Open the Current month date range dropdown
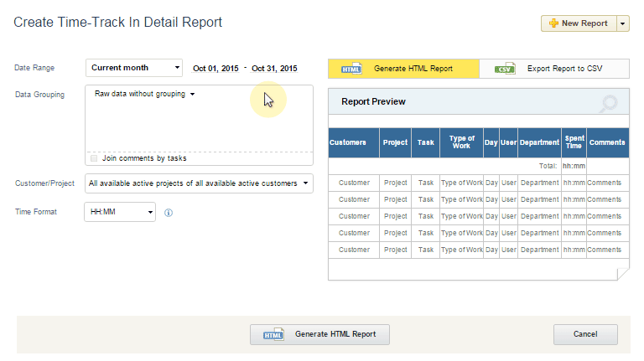This screenshot has width=644, height=361. (x=134, y=68)
